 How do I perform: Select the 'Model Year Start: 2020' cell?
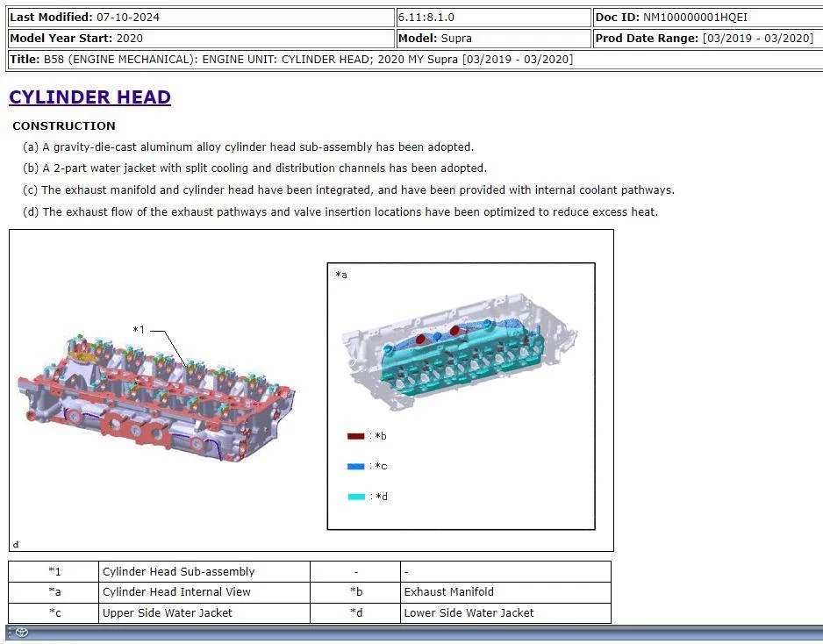[x=201, y=39]
